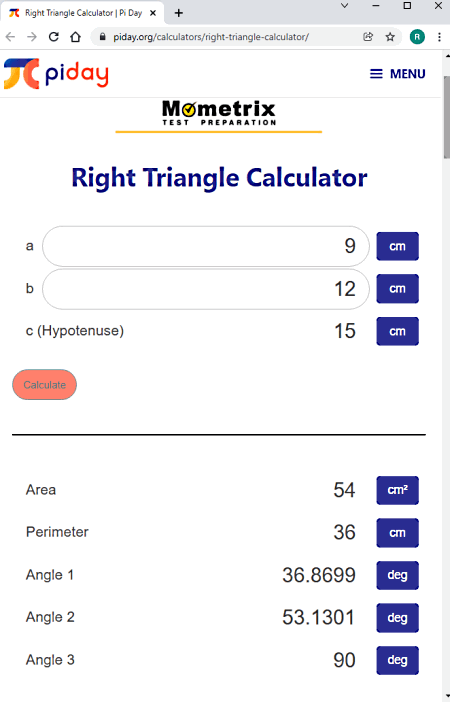Focus the side a input field
Viewport: 450px width, 702px height.
(x=206, y=246)
